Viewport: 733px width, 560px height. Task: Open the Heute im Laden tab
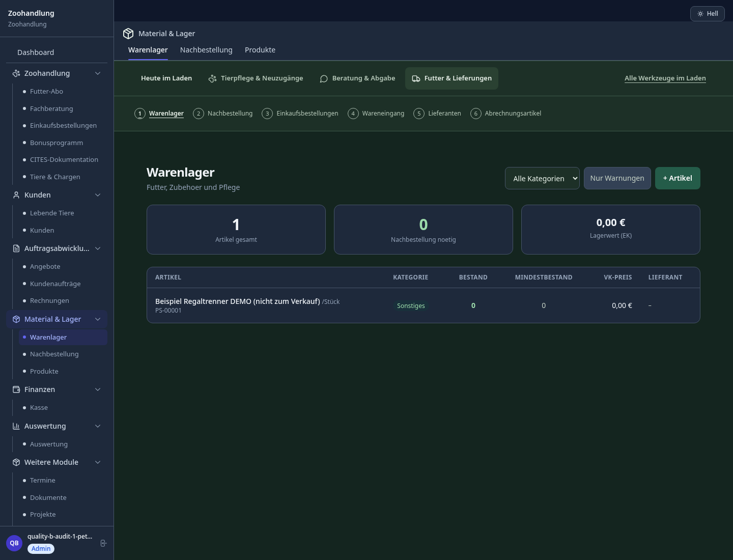tap(166, 78)
